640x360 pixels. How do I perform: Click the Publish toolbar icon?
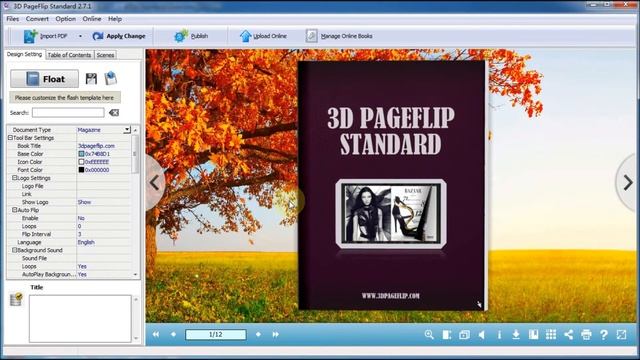[x=181, y=36]
